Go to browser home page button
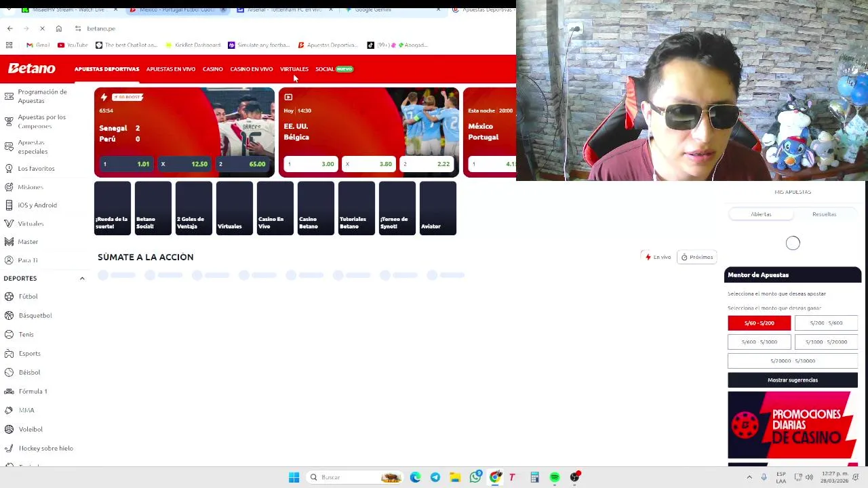Viewport: 868px width, 488px height. [x=58, y=28]
